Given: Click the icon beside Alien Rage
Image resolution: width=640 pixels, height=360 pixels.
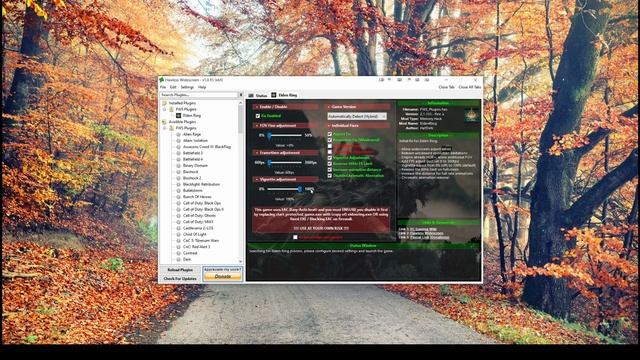Looking at the screenshot, I should click(x=178, y=134).
